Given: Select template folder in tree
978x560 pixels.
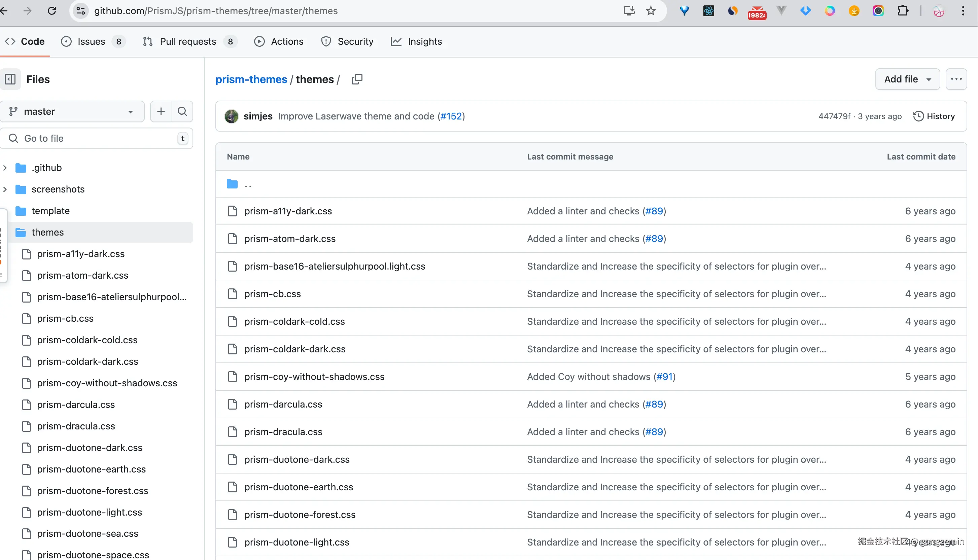Looking at the screenshot, I should pyautogui.click(x=50, y=211).
